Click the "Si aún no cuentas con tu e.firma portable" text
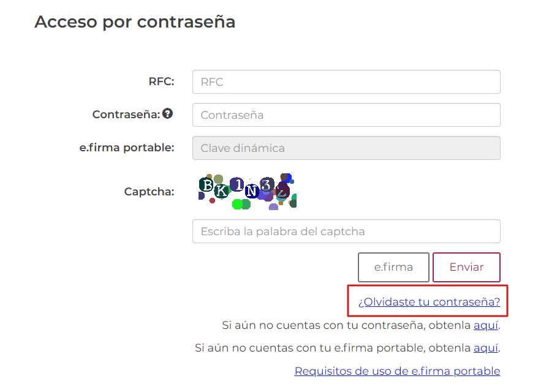The image size is (549, 392). click(x=333, y=348)
